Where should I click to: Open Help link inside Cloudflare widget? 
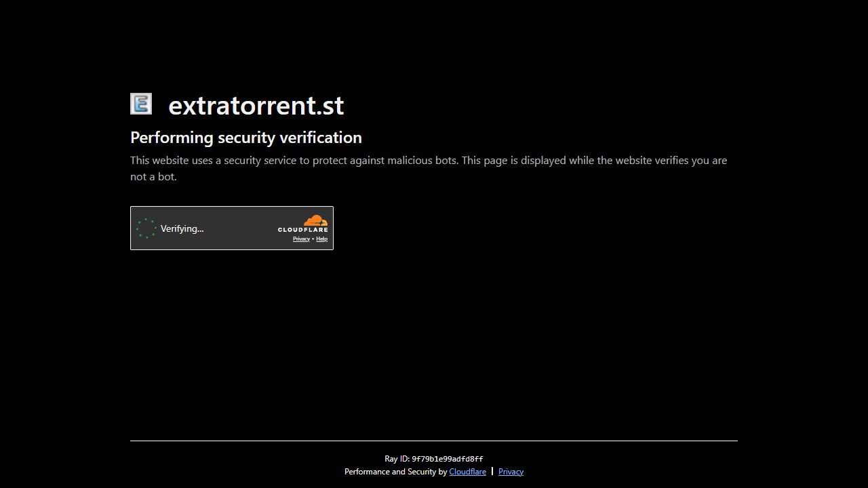coord(321,239)
